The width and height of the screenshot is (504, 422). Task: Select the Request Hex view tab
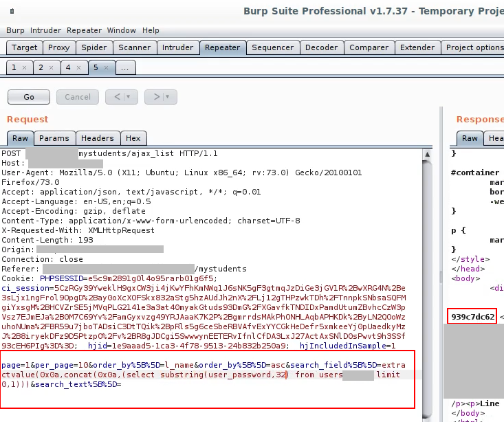coord(133,138)
